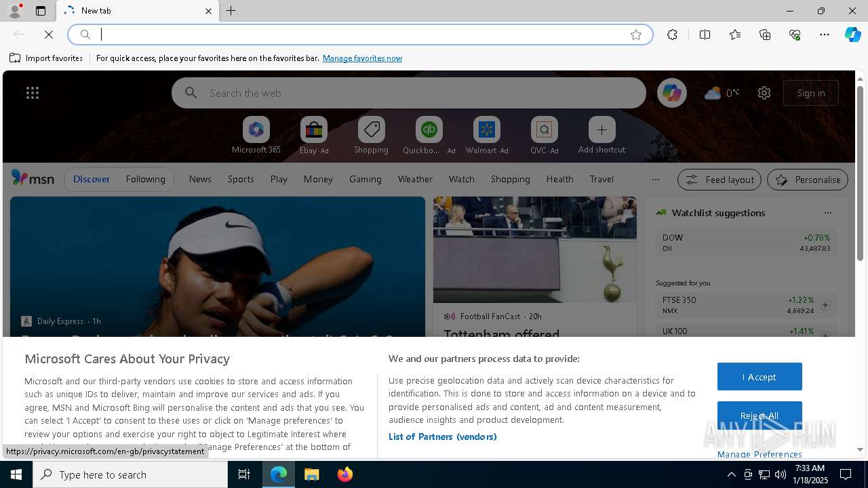Open a new tab with plus button
Viewport: 868px width, 488px height.
231,11
